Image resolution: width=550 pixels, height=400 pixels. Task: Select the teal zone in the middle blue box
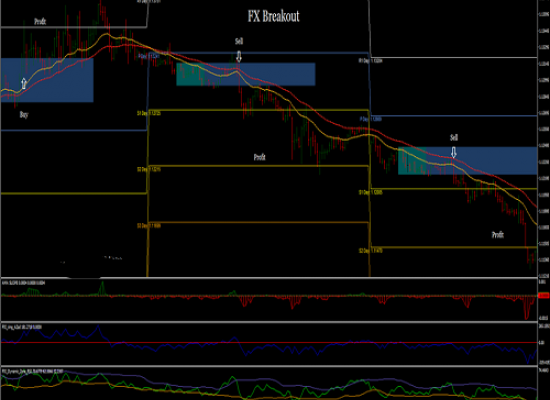tap(190, 74)
